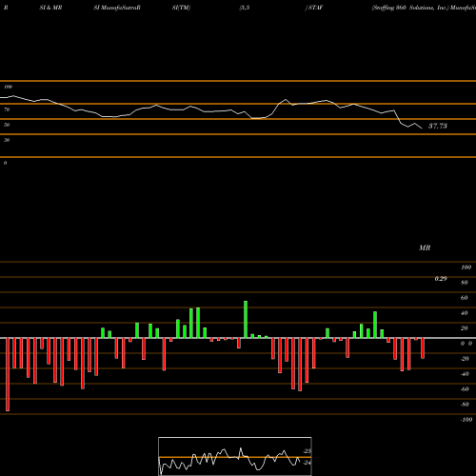Click the RSI value 37.73 label
476x476 pixels.
pos(438,126)
